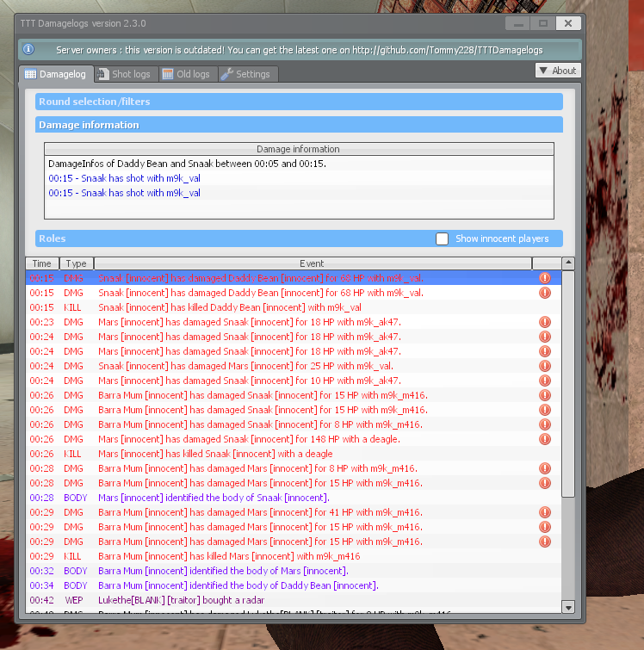
Task: Expand the Round selection/filters section
Action: (x=299, y=102)
